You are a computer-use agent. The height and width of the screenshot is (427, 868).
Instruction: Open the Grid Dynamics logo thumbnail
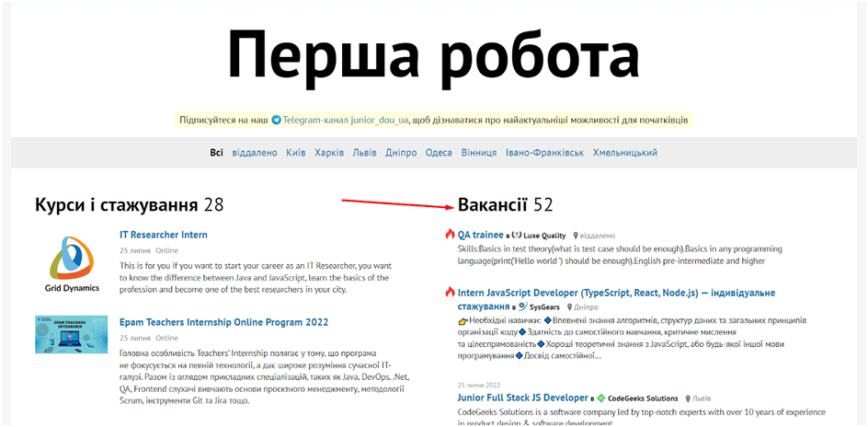click(x=71, y=261)
